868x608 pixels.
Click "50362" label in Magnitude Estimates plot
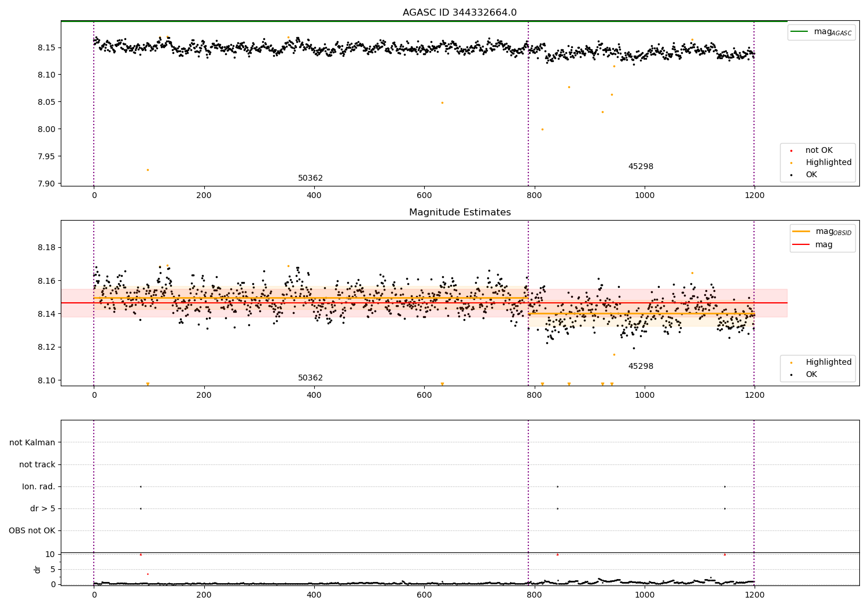(310, 378)
